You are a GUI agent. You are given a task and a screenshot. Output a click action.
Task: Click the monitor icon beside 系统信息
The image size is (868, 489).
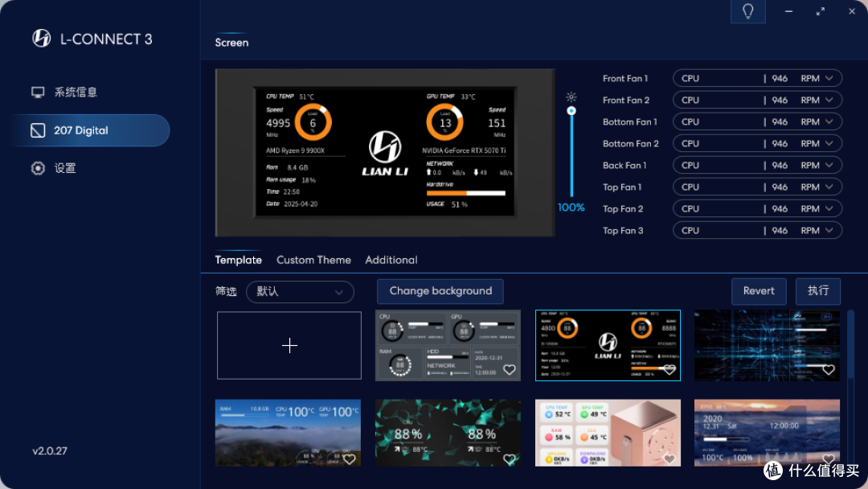[x=38, y=92]
